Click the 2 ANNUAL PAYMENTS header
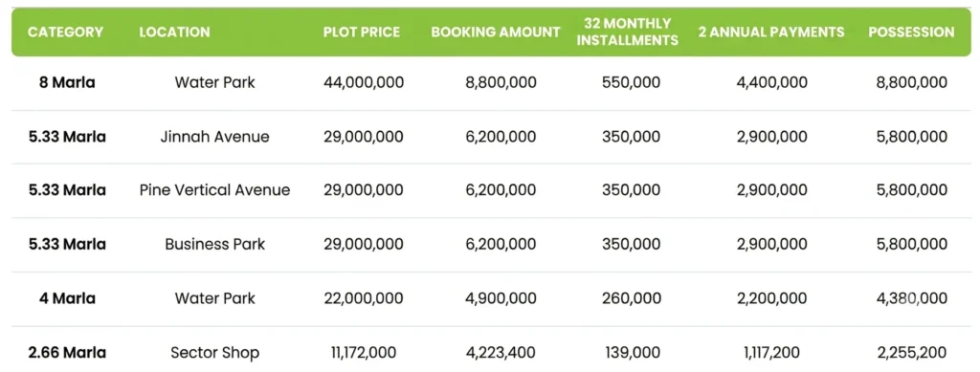The image size is (980, 372). (x=771, y=32)
